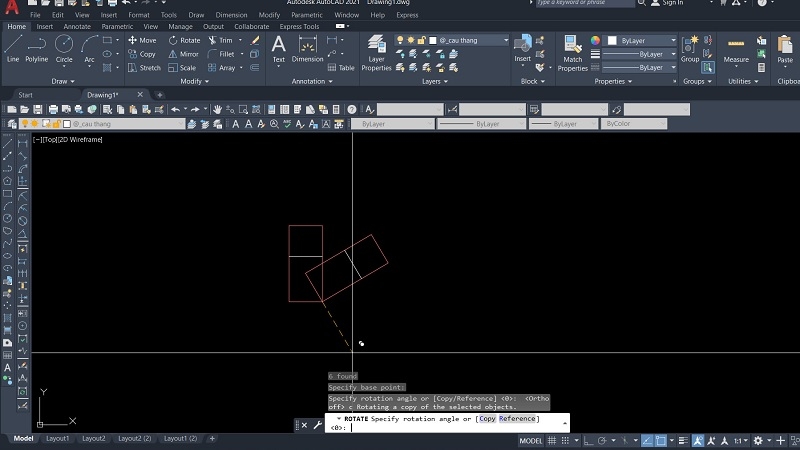This screenshot has width=800, height=450.
Task: Expand the Annotation panel
Action: coord(312,81)
